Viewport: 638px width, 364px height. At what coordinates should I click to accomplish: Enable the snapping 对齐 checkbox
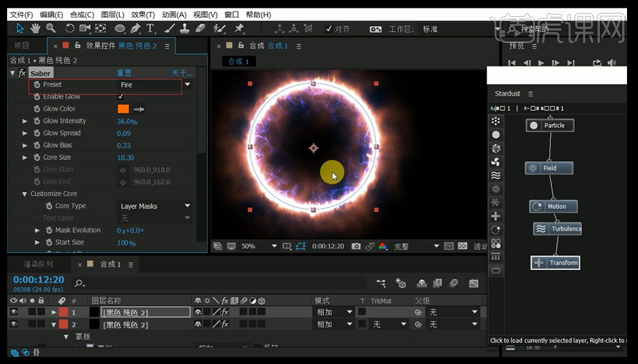[x=329, y=29]
